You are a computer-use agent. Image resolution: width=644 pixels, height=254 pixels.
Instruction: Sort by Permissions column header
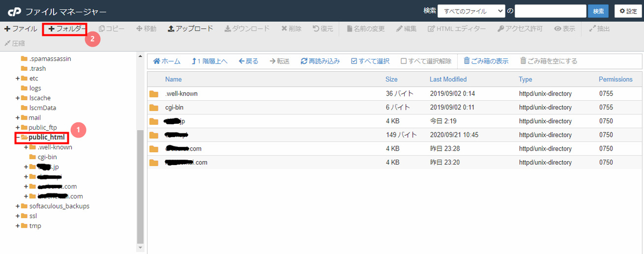coord(616,79)
